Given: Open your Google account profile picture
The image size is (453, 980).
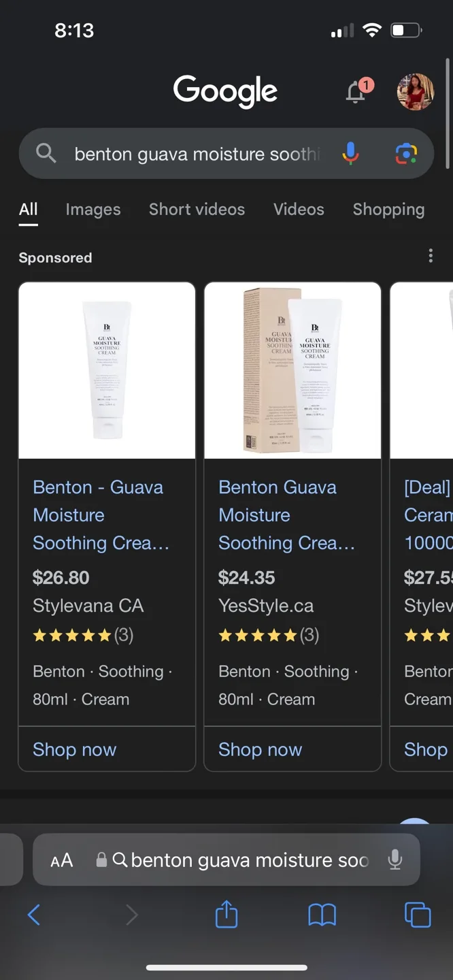Looking at the screenshot, I should click(414, 92).
